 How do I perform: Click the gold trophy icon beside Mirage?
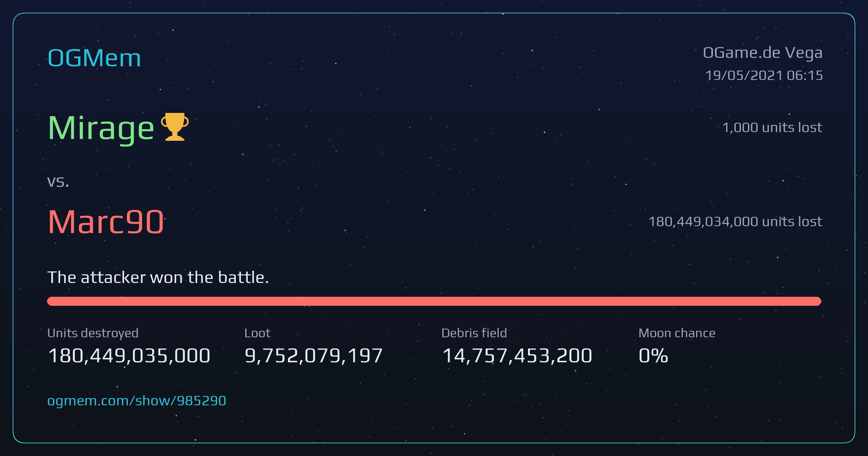pos(175,127)
